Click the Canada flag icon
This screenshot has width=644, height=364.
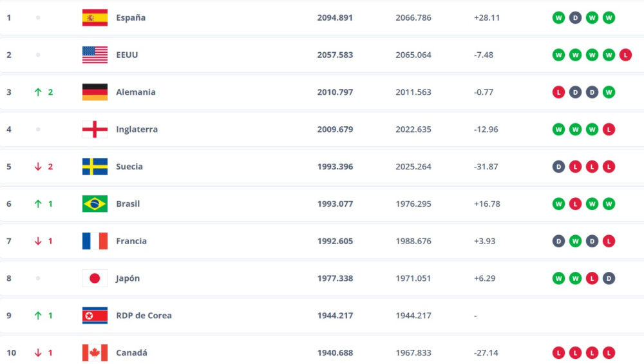(95, 353)
